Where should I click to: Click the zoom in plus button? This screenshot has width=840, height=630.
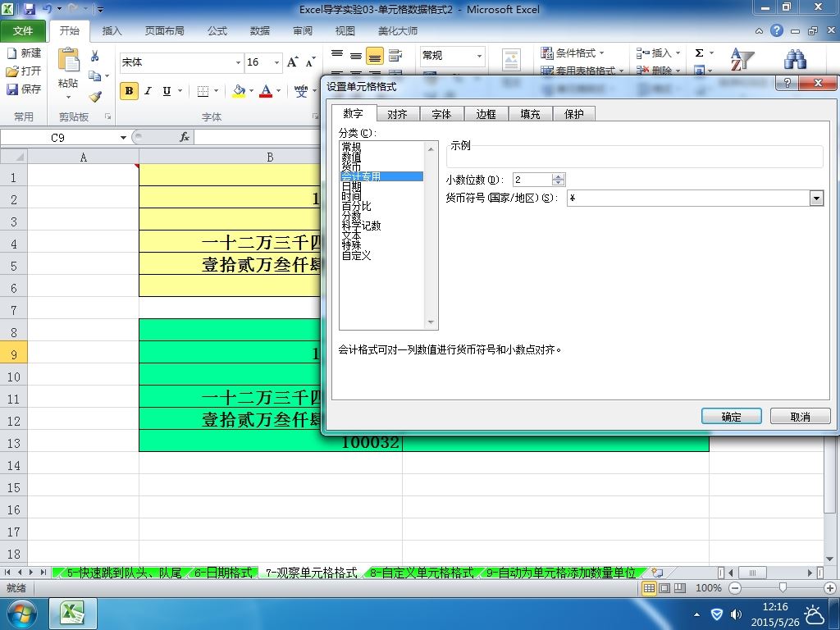[x=830, y=588]
